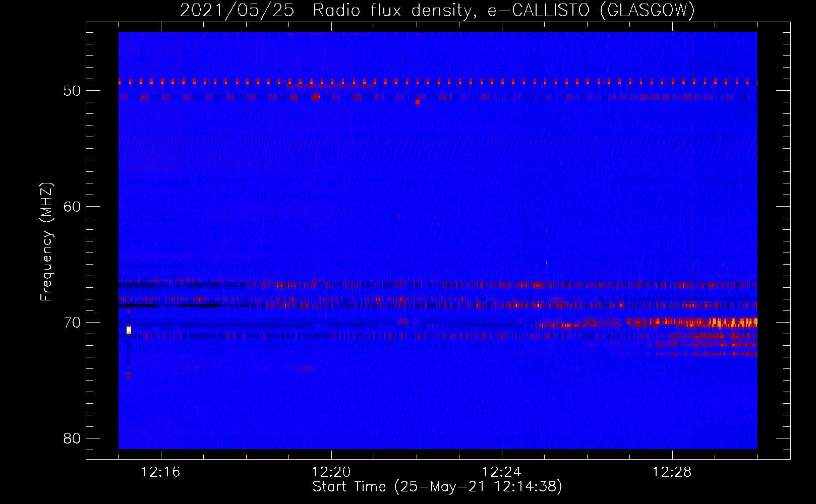The width and height of the screenshot is (816, 504).
Task: Click the 12:16 time tick label
Action: pos(161,472)
